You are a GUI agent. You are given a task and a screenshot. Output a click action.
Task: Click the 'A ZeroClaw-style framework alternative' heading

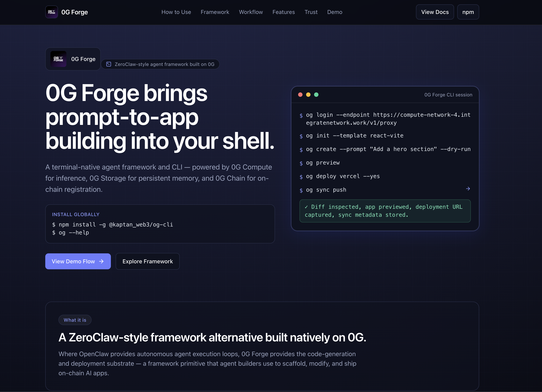coord(212,337)
